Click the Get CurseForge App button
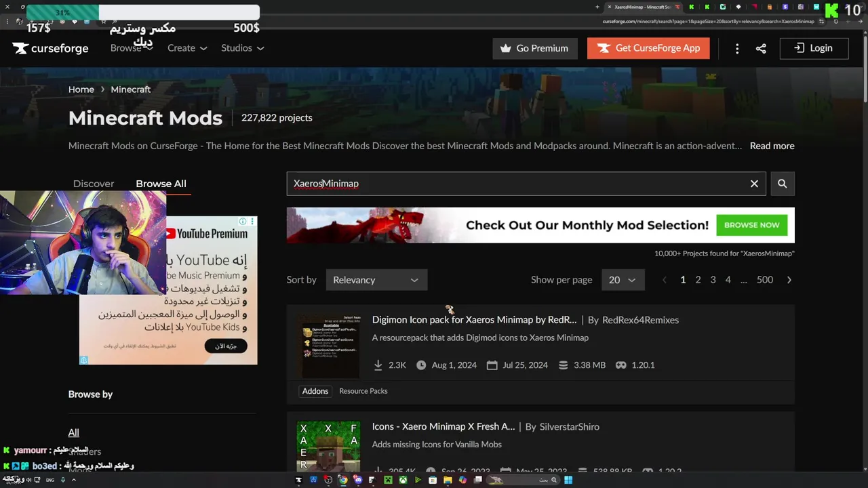Image resolution: width=868 pixels, height=488 pixels. tap(648, 48)
